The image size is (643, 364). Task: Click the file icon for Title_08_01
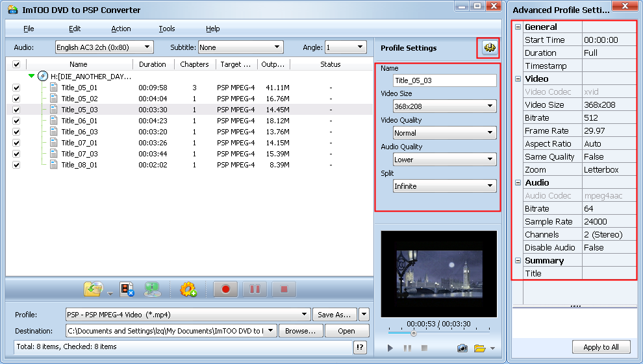pyautogui.click(x=53, y=165)
